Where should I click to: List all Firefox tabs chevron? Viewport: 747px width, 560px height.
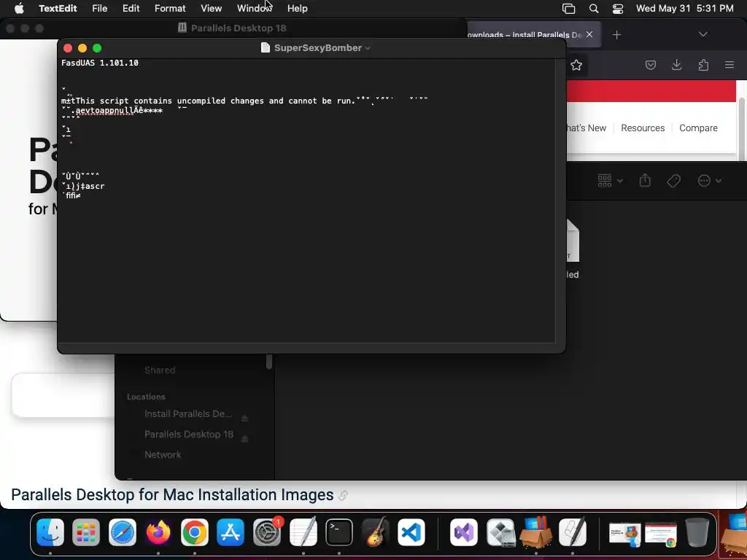(703, 34)
